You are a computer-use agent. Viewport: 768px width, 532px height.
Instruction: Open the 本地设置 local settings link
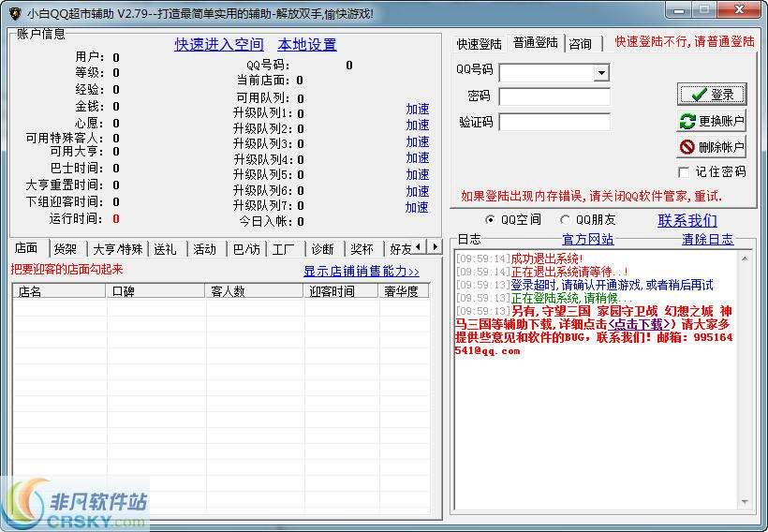click(x=307, y=45)
